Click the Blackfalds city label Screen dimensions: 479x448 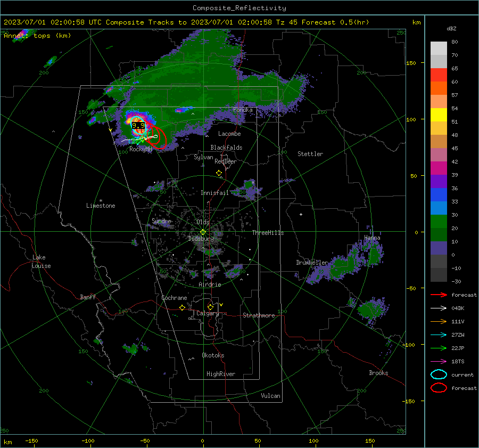coord(226,148)
